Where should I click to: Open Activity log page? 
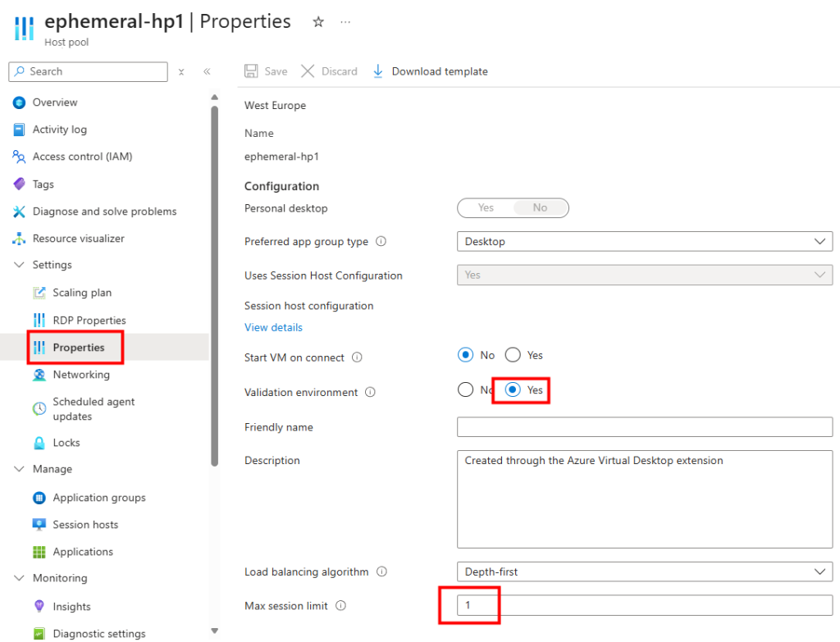pos(59,130)
